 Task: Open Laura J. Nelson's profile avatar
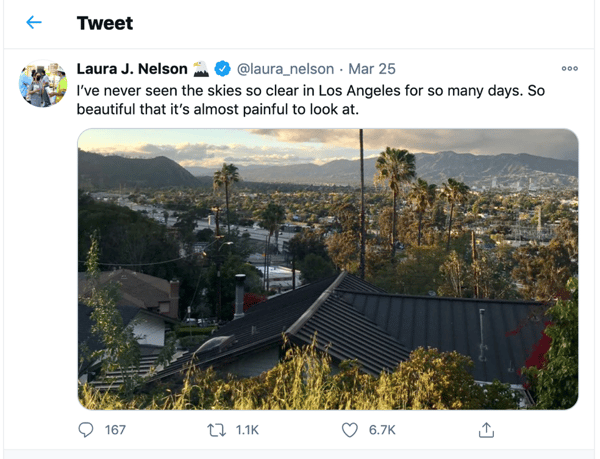point(43,83)
